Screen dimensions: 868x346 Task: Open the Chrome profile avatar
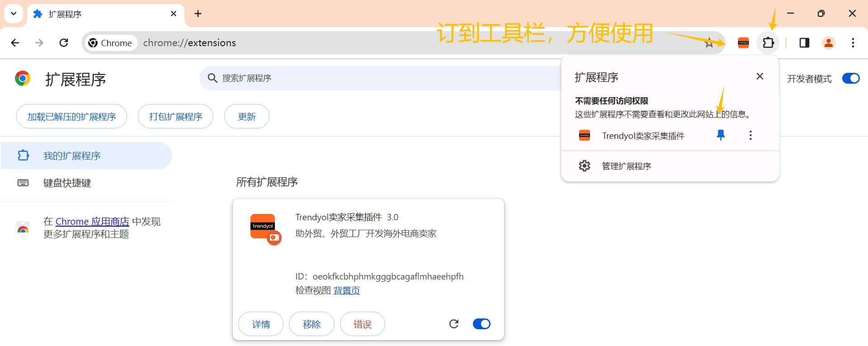pyautogui.click(x=829, y=43)
